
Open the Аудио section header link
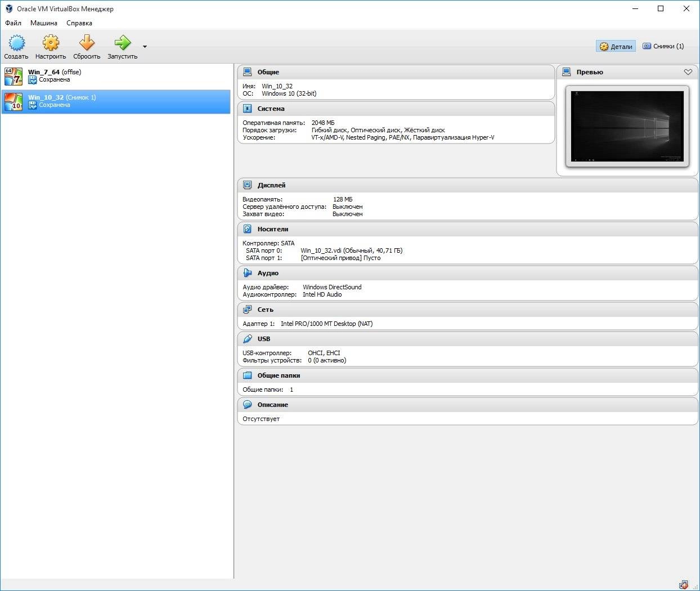268,273
